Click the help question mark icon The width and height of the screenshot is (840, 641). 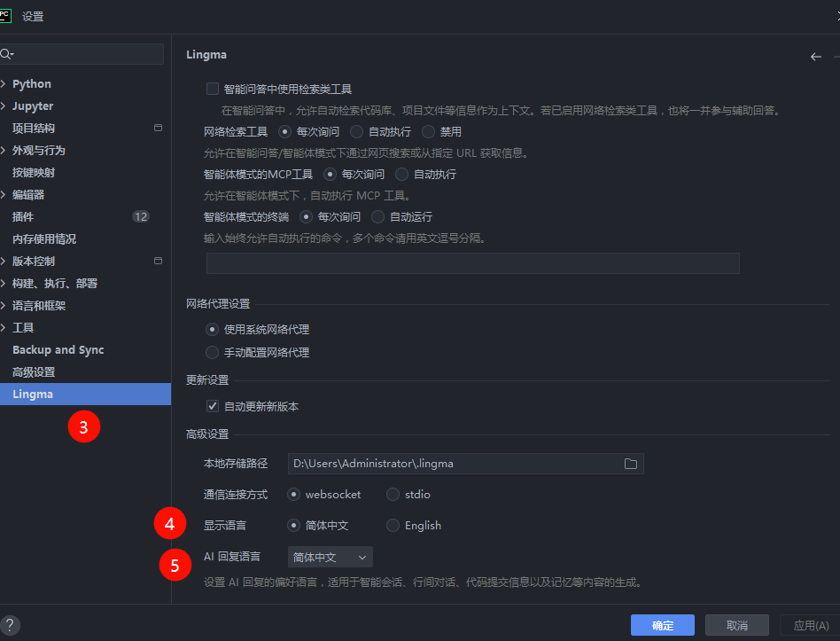pyautogui.click(x=10, y=625)
